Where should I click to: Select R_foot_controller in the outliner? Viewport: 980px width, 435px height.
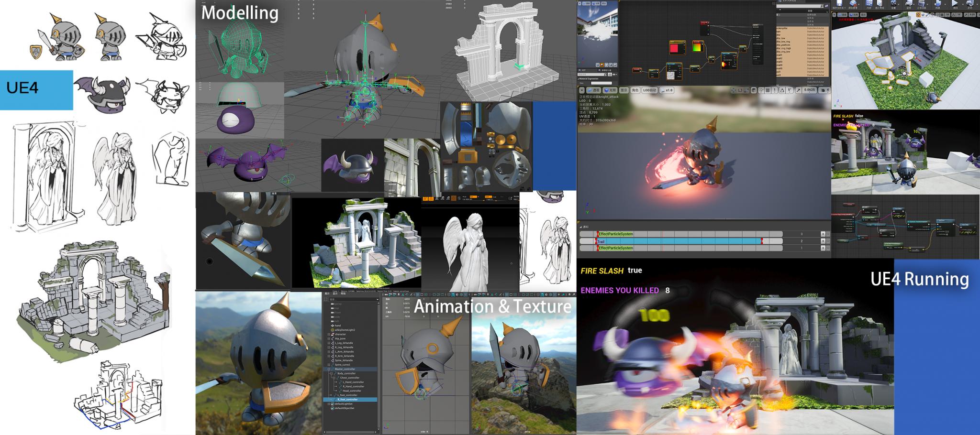pyautogui.click(x=347, y=399)
